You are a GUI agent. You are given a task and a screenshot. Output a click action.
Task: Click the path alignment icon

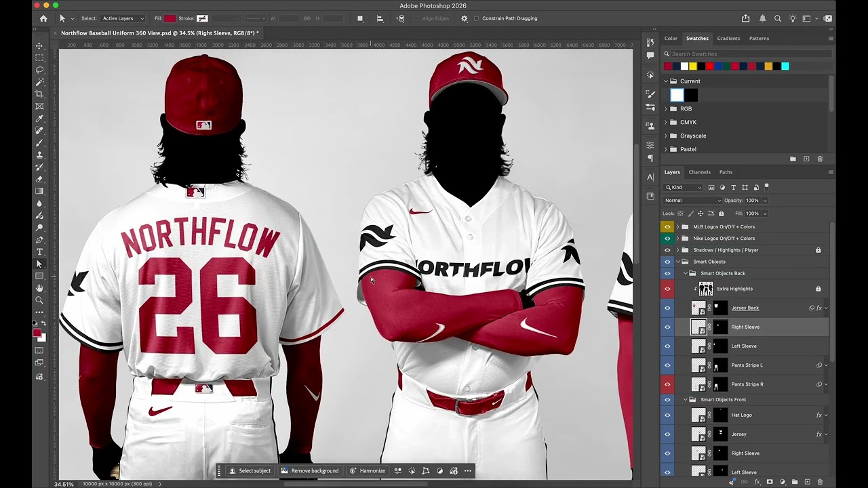pyautogui.click(x=380, y=18)
